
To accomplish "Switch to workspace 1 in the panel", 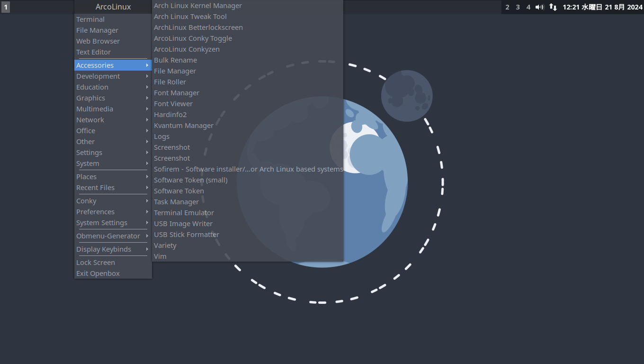I will (6, 7).
